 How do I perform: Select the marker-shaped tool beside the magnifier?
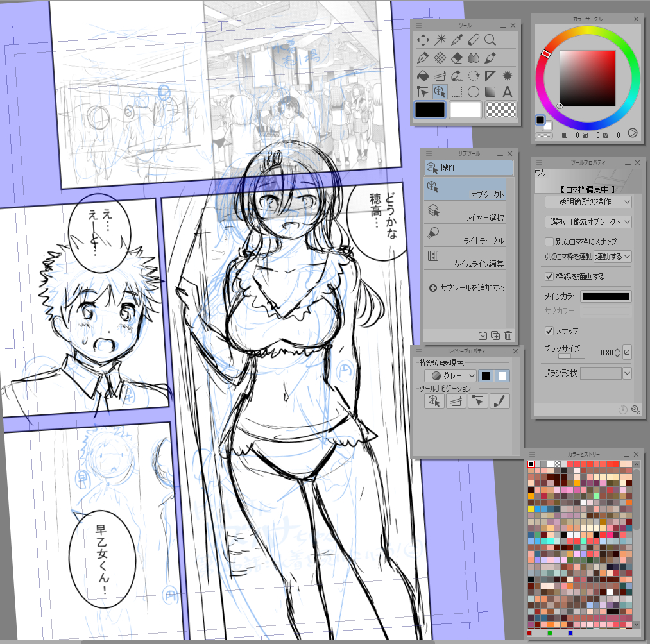coord(474,40)
